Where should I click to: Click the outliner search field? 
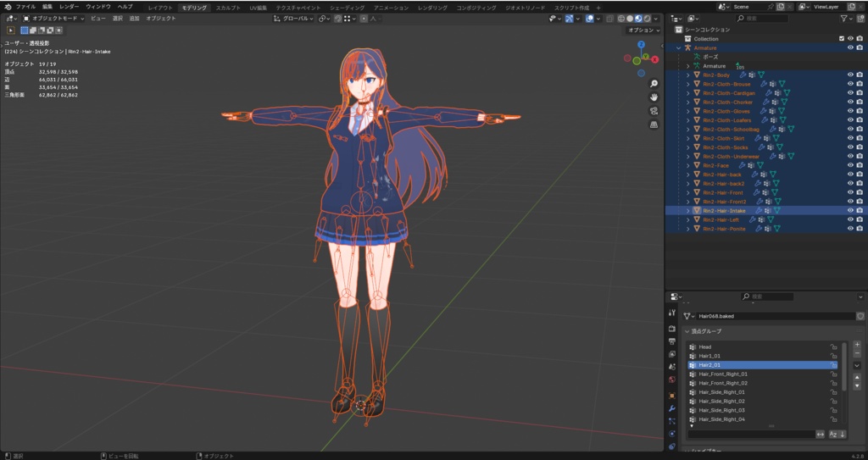[x=762, y=19]
